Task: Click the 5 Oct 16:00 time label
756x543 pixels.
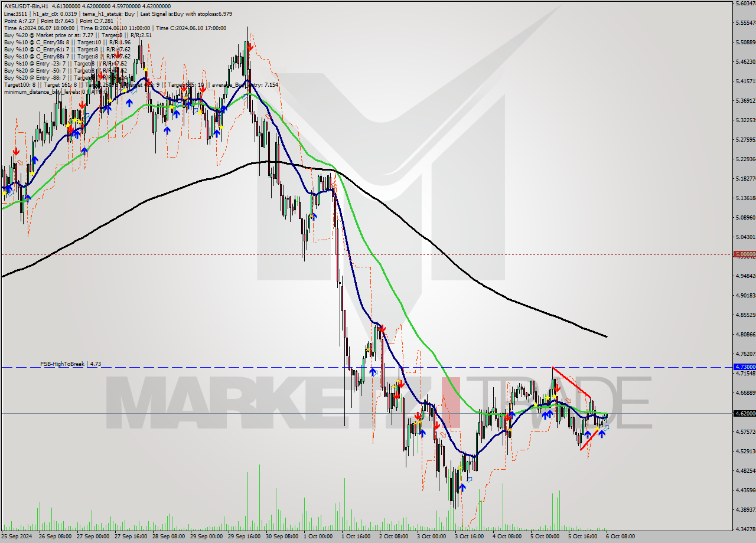Action: [x=583, y=537]
